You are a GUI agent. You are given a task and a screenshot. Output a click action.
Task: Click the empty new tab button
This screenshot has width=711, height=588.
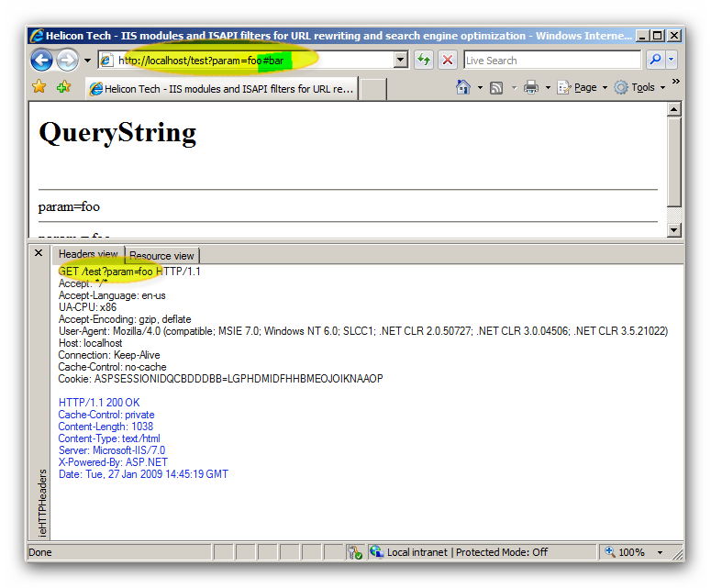pos(372,88)
